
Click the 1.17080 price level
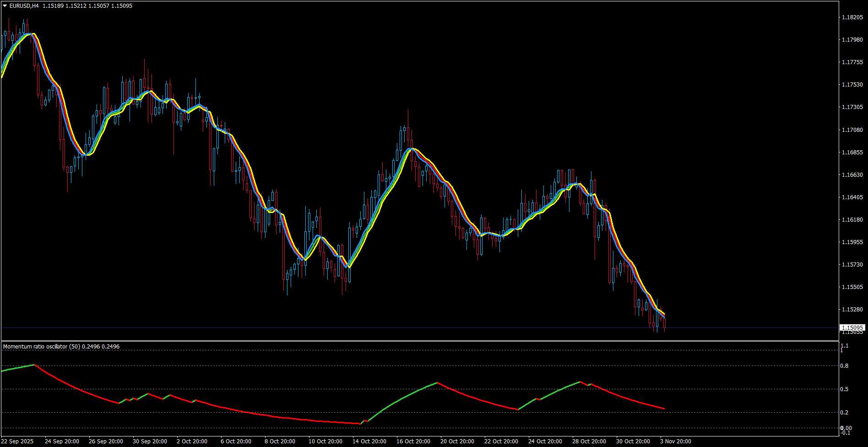852,130
